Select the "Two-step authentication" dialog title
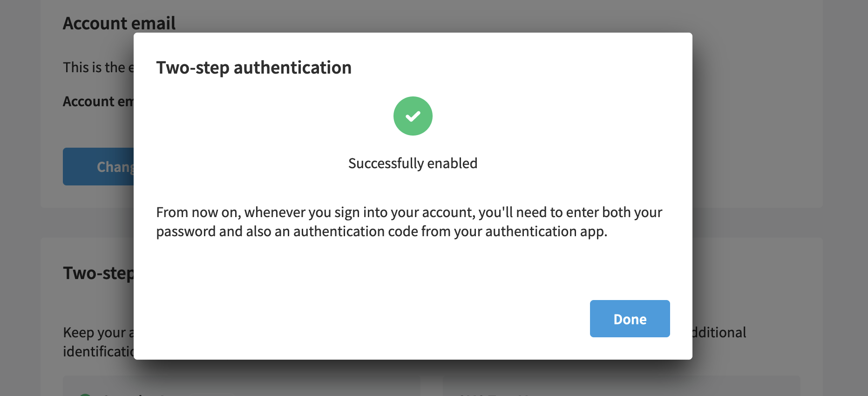This screenshot has height=396, width=868. tap(254, 68)
